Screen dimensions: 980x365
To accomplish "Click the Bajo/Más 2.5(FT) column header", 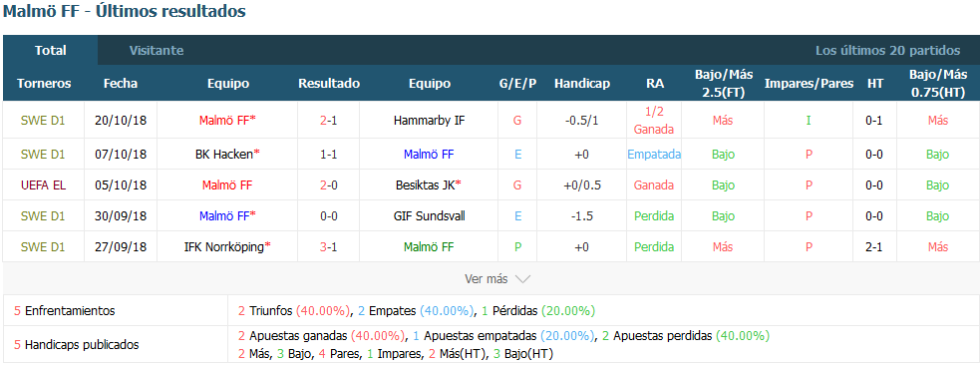I will (723, 84).
